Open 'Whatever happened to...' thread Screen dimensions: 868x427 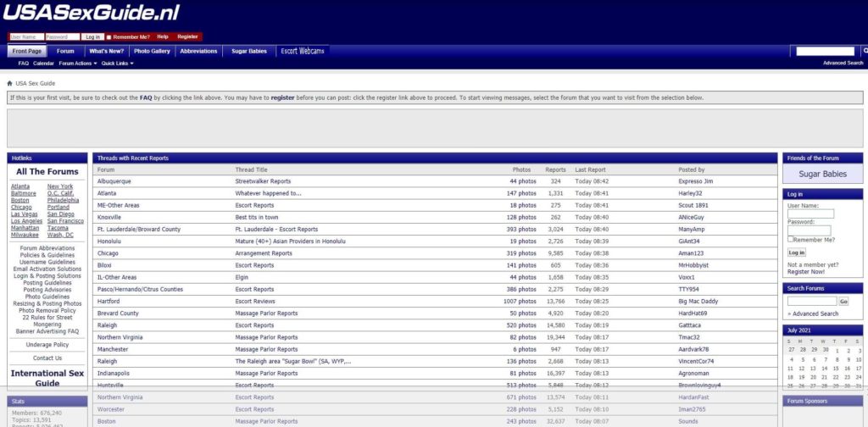268,193
